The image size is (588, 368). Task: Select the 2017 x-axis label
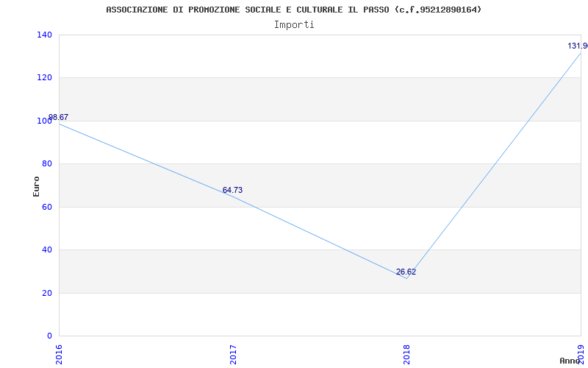click(x=233, y=355)
